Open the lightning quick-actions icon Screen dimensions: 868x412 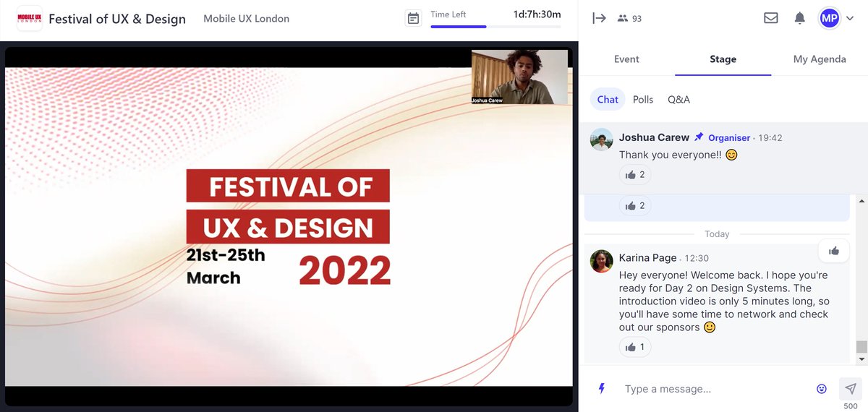(x=601, y=389)
